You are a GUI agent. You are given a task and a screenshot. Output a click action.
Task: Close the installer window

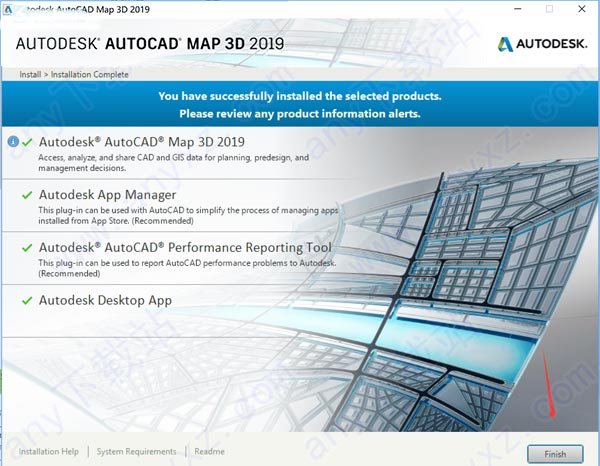tap(582, 9)
